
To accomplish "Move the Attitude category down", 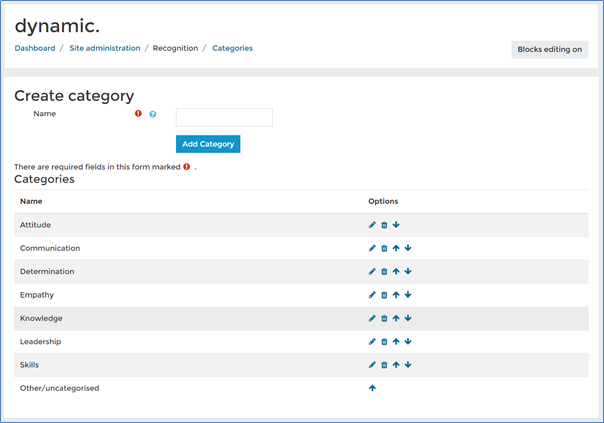I will click(396, 225).
